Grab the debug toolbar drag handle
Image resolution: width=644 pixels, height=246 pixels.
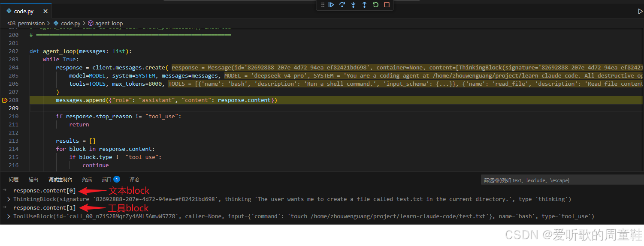click(323, 5)
